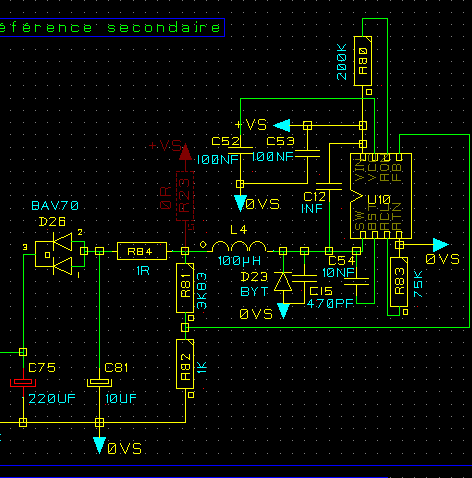Viewport: 472px width, 478px height.
Task: Select the C54 capacitor plates
Action: point(356,281)
